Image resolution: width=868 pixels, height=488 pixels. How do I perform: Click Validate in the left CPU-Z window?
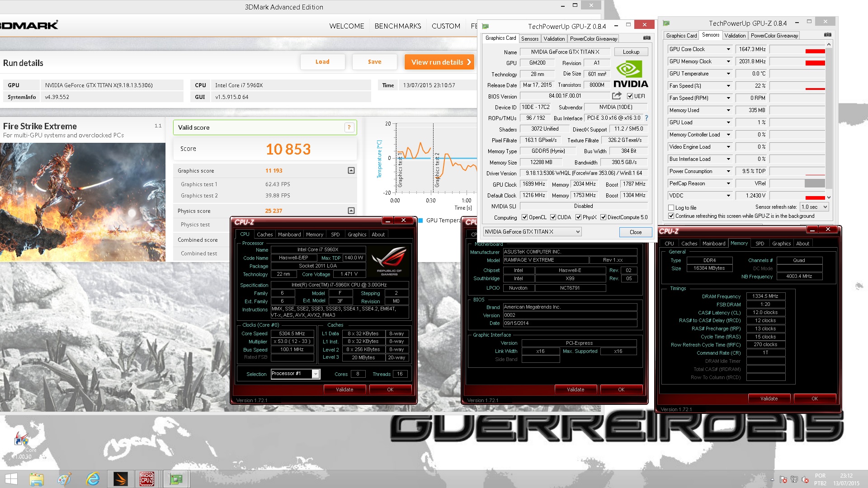click(x=344, y=389)
